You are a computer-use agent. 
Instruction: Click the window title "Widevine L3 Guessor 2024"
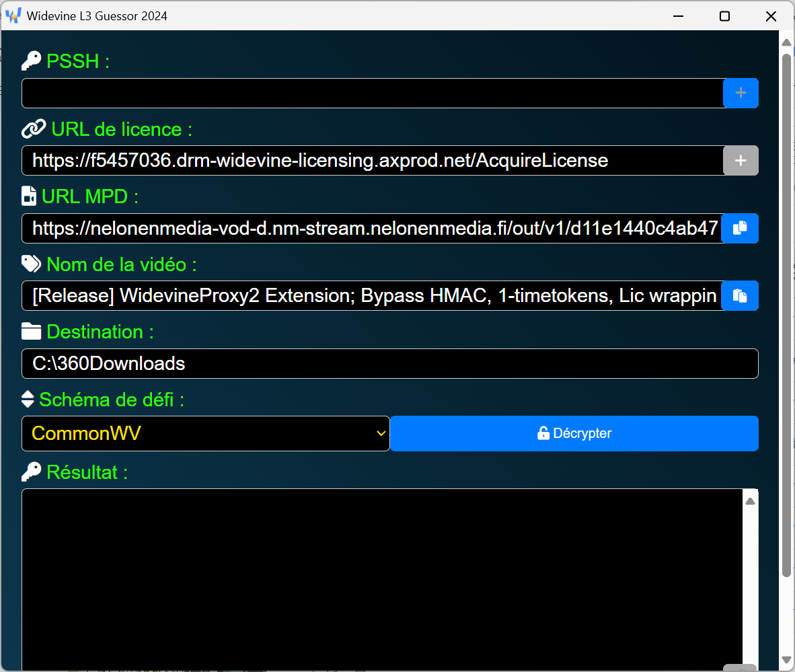click(x=97, y=15)
